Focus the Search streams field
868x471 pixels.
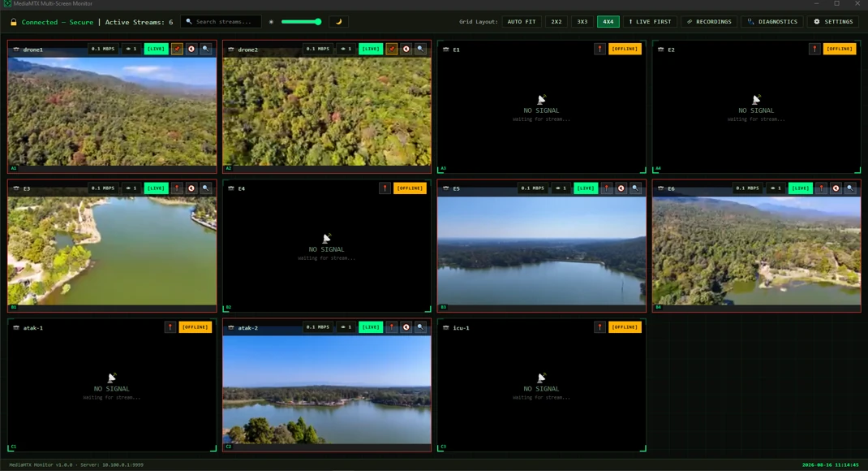(x=221, y=22)
